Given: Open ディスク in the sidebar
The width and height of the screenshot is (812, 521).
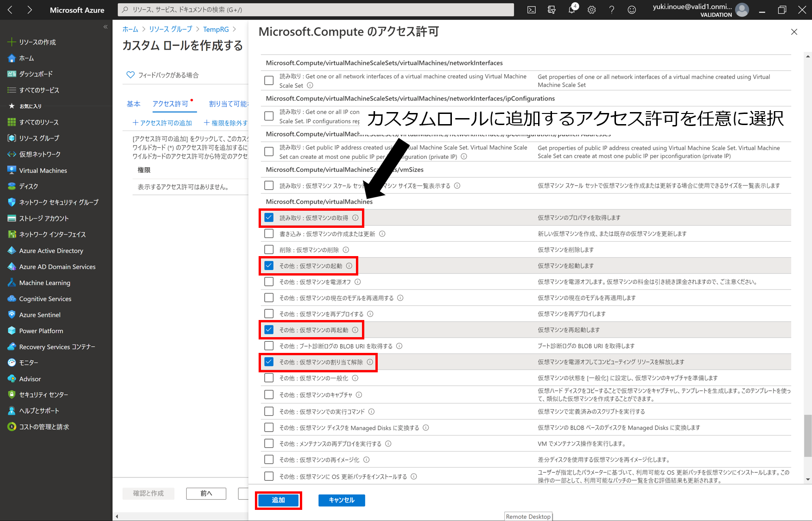Looking at the screenshot, I should pyautogui.click(x=28, y=186).
